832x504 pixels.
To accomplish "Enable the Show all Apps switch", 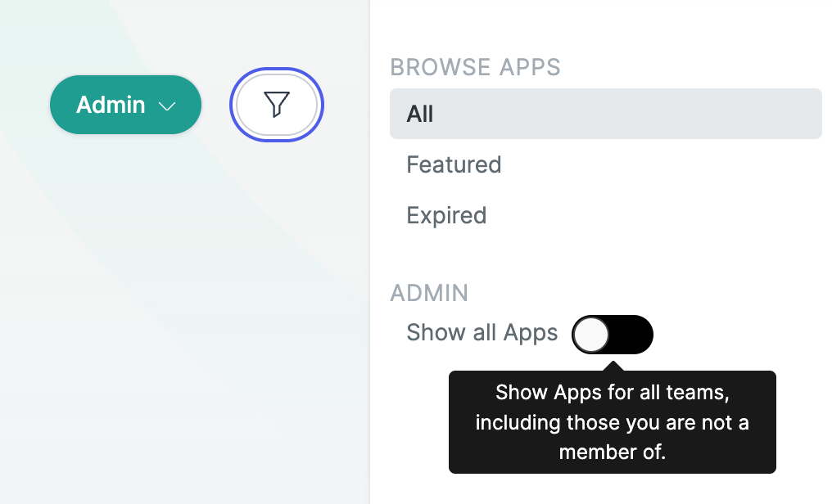I will pos(613,335).
